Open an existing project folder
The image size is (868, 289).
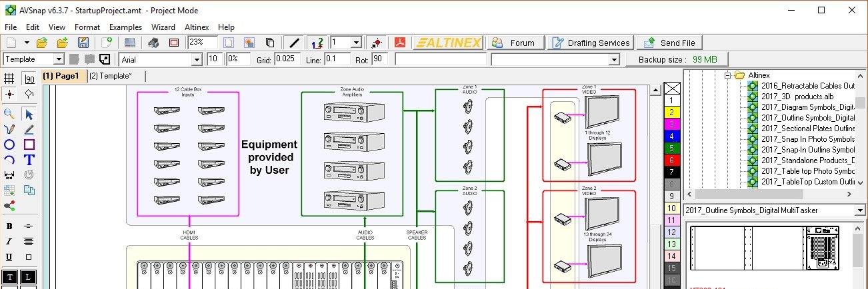41,43
